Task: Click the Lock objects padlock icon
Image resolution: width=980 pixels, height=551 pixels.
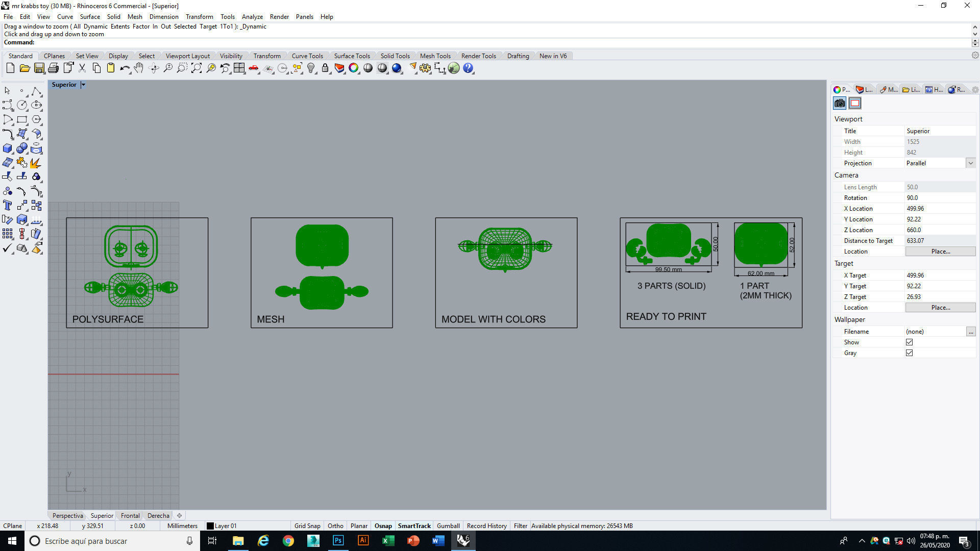Action: [x=325, y=68]
